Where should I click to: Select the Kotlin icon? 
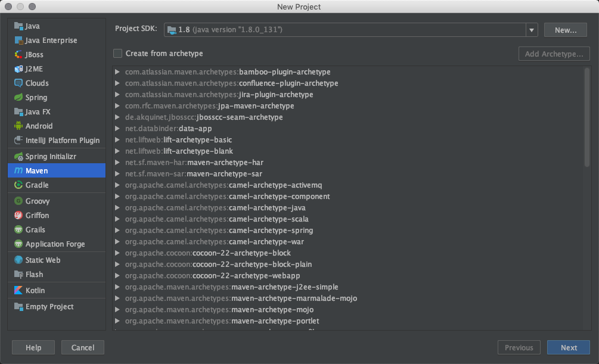point(18,290)
